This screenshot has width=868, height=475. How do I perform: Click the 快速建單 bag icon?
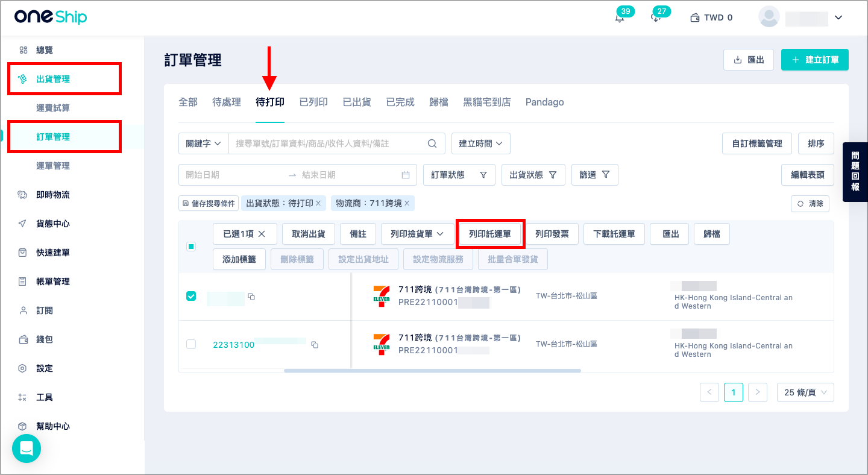tap(22, 253)
